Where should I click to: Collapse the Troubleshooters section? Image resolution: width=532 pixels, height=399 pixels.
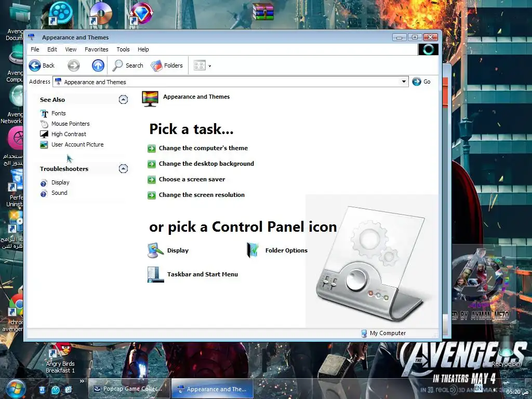[x=123, y=169]
